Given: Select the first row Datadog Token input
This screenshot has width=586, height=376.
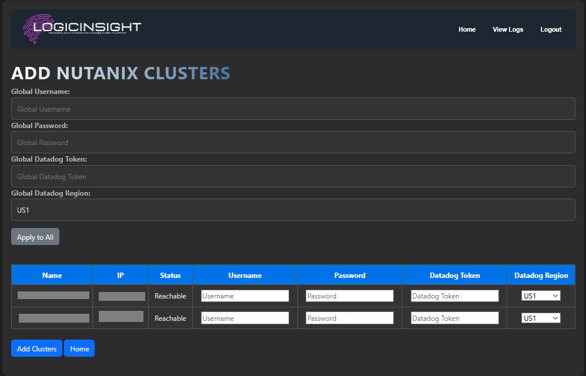Looking at the screenshot, I should pyautogui.click(x=455, y=296).
